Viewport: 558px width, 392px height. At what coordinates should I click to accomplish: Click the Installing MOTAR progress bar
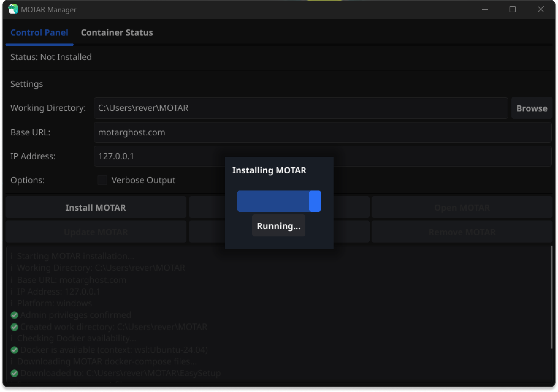click(x=279, y=201)
